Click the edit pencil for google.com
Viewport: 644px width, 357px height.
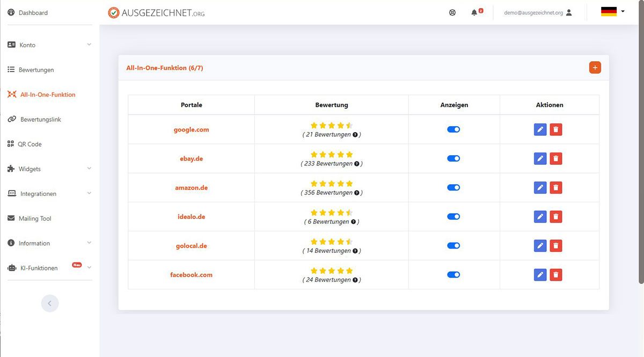pos(540,129)
